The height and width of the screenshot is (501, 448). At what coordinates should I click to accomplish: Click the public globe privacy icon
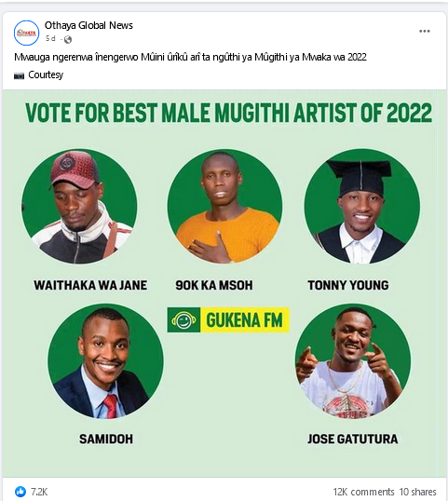[x=68, y=39]
